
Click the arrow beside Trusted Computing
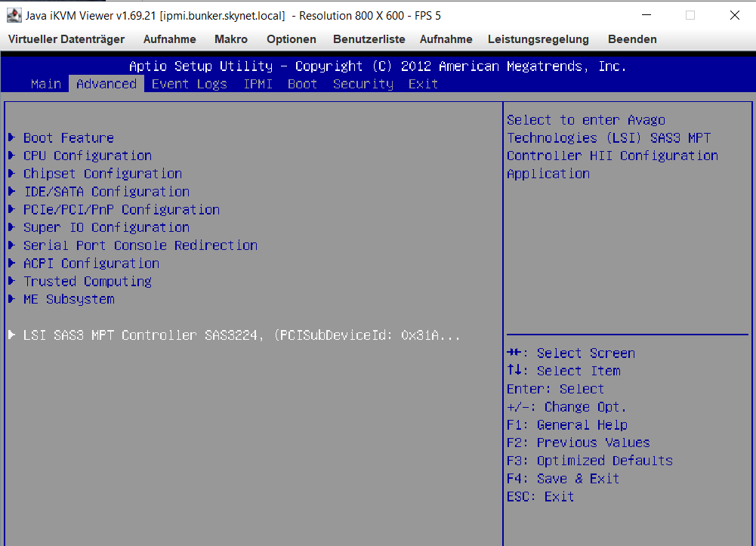pos(11,281)
